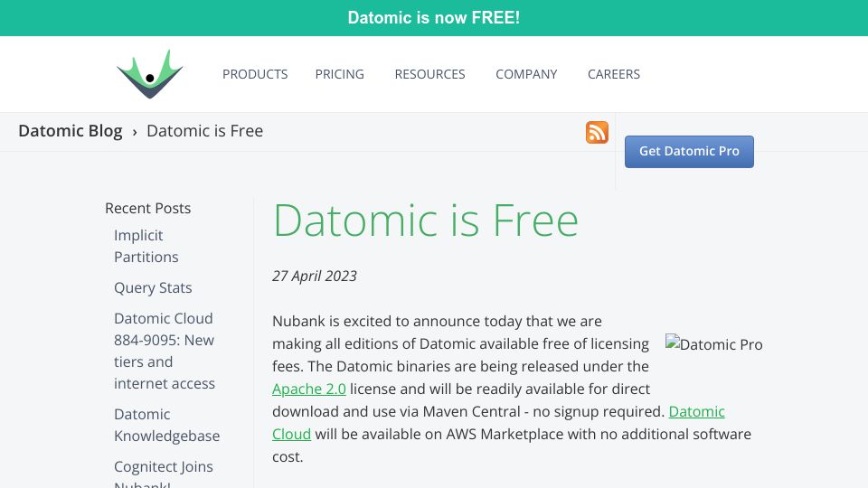Go to Datomic Blog breadcrumb
Screen dimensions: 868x488
pyautogui.click(x=71, y=131)
